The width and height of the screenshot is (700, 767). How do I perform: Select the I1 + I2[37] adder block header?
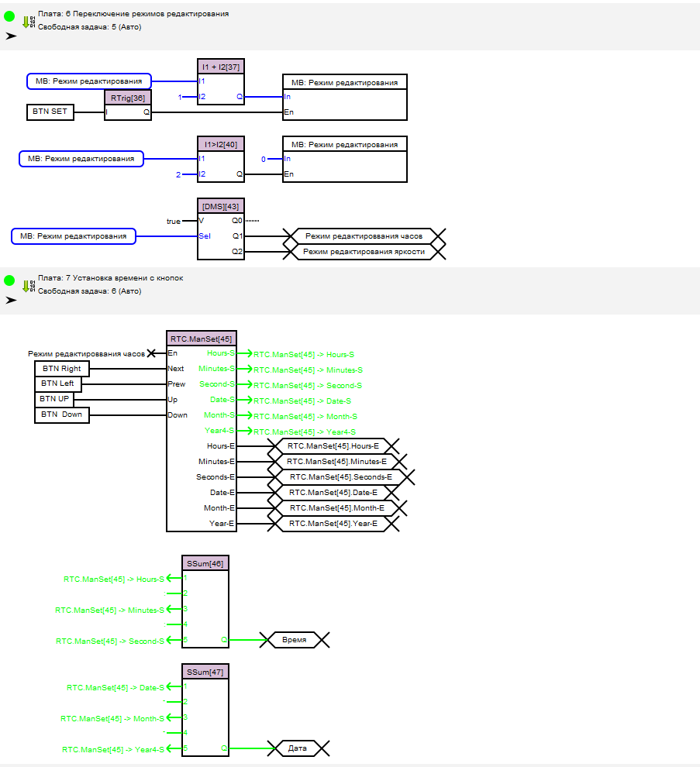[x=221, y=67]
